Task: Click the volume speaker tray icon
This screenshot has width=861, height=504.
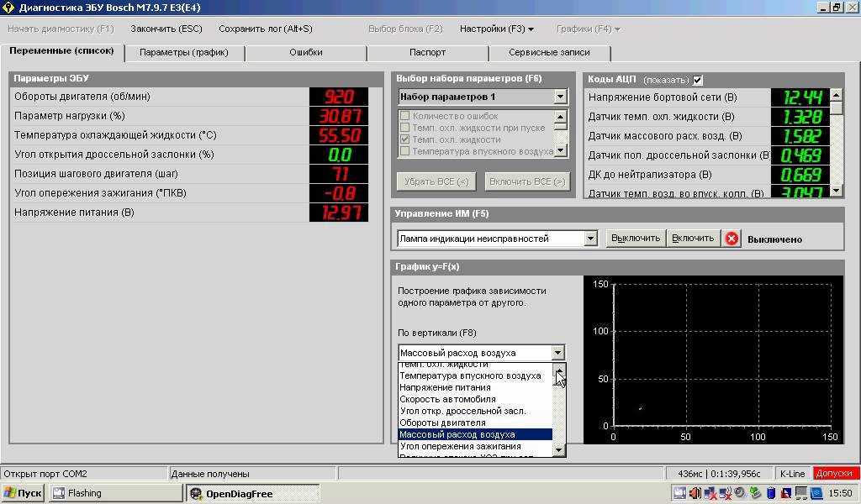Action: click(695, 493)
